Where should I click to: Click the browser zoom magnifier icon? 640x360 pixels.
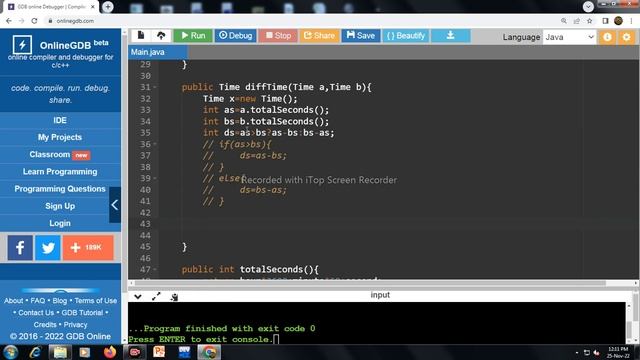(564, 21)
